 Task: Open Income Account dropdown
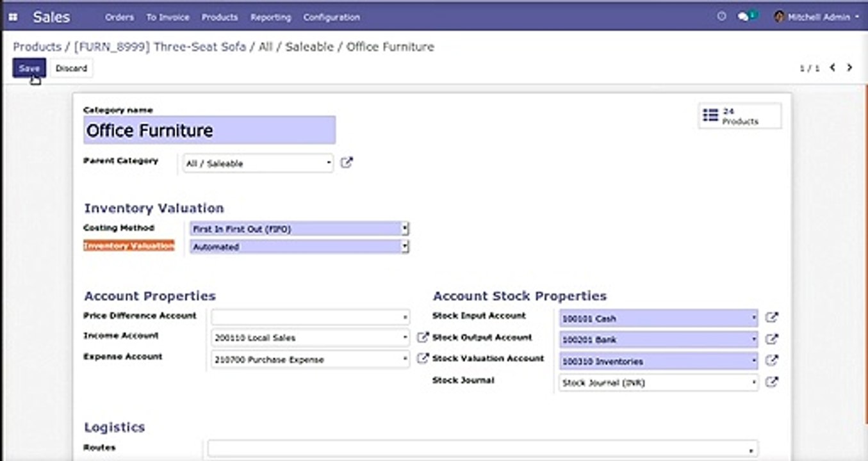tap(310, 337)
